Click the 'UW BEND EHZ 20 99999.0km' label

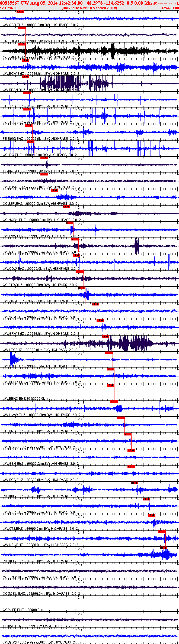(25, 399)
